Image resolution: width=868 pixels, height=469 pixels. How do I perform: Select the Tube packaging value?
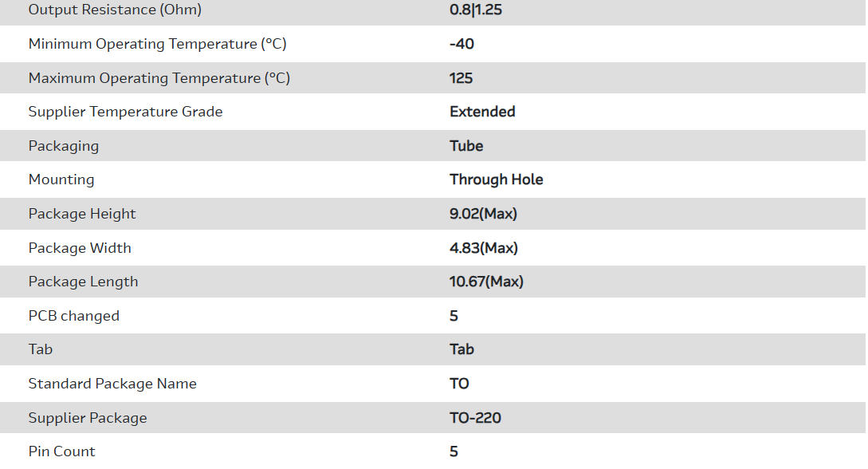(x=466, y=146)
